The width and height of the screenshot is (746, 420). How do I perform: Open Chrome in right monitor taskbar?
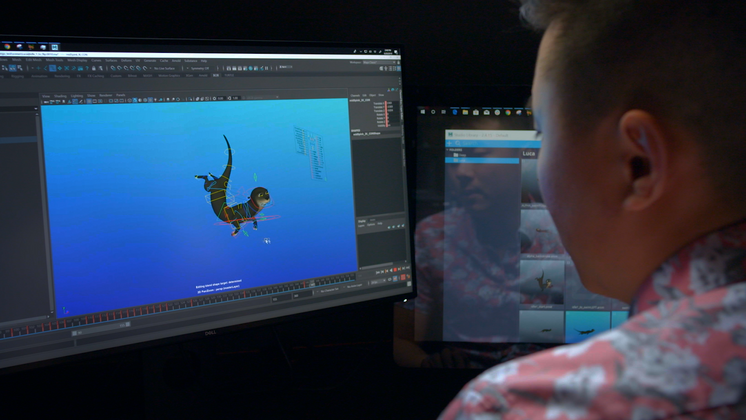(508, 113)
